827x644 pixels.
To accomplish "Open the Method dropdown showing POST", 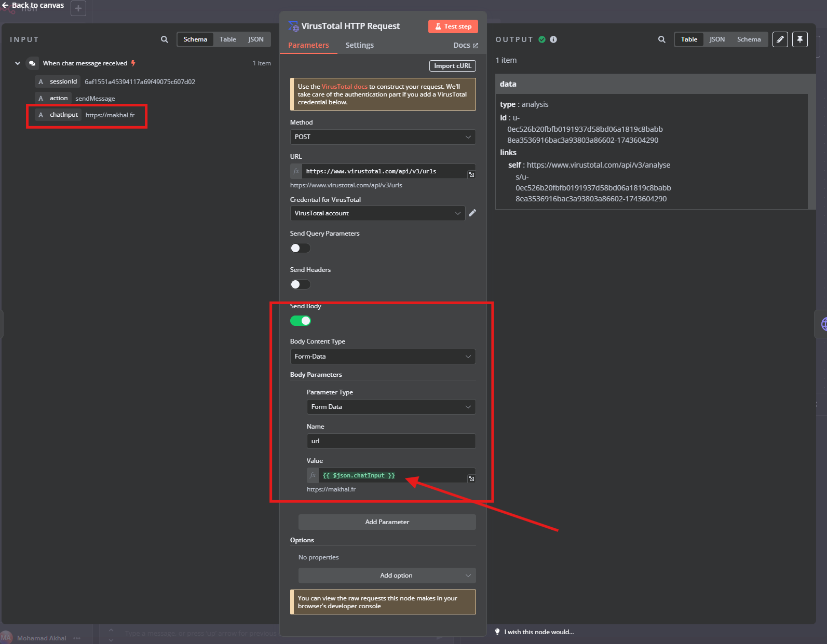I will (383, 137).
